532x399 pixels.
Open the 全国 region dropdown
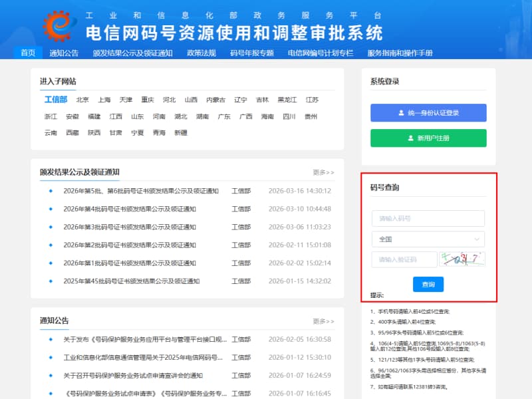428,238
